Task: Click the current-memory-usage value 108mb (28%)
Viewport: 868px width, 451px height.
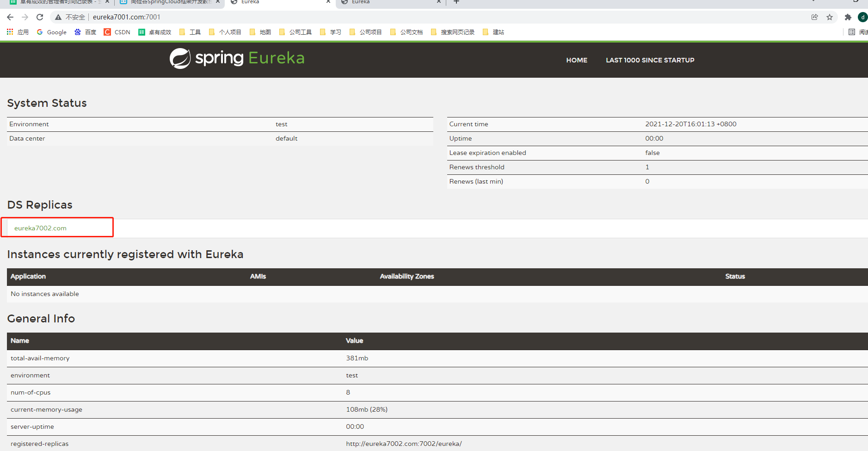Action: pos(367,409)
